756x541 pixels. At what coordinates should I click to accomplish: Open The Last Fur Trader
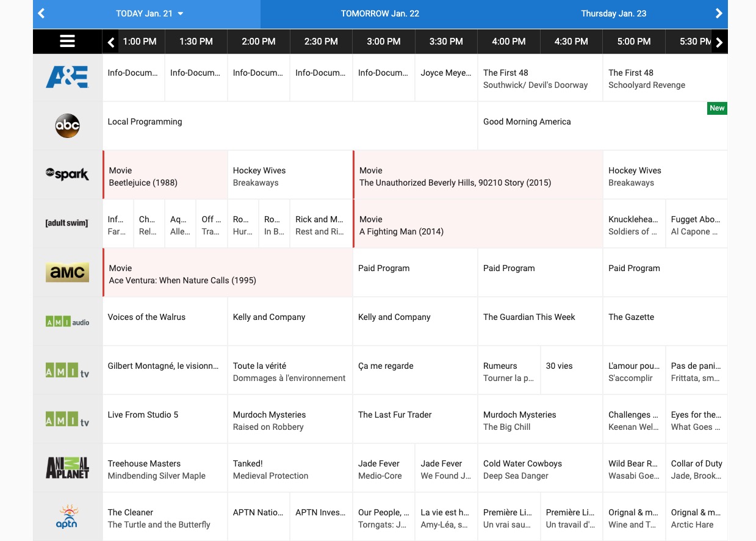click(x=415, y=419)
